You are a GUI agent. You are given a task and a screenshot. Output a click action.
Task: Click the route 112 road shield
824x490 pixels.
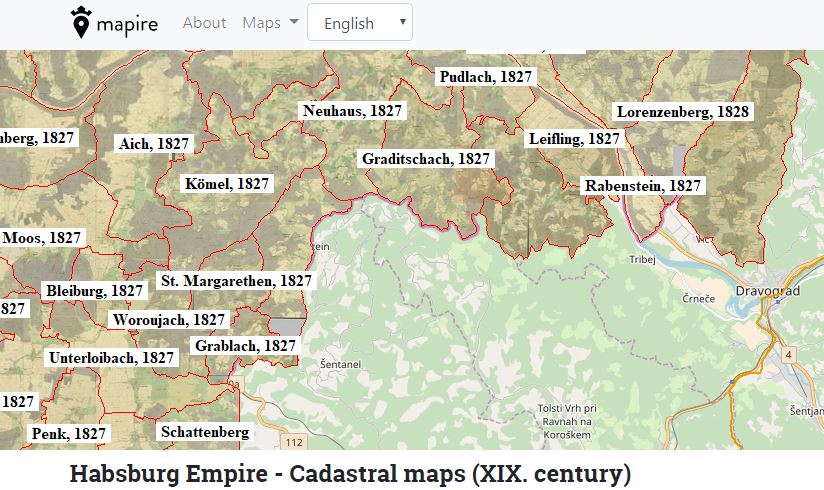pos(293,441)
